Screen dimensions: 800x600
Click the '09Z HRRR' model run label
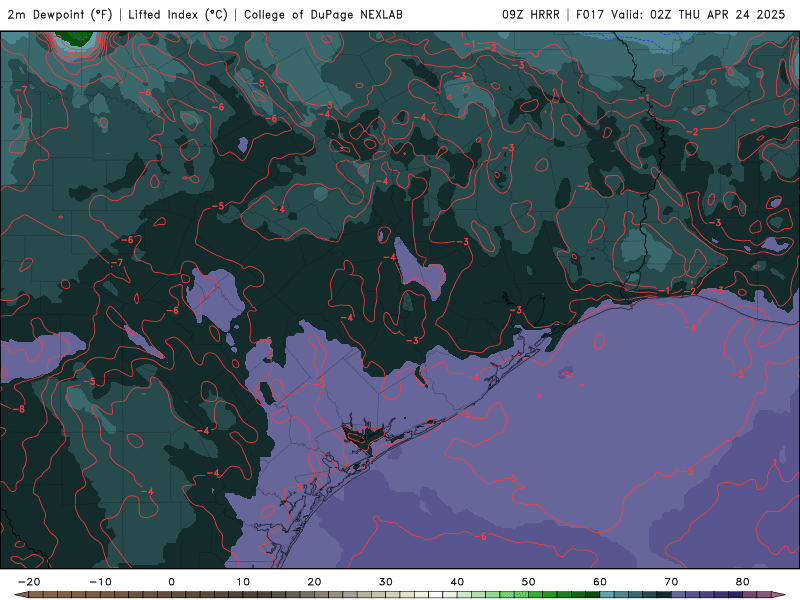[531, 15]
